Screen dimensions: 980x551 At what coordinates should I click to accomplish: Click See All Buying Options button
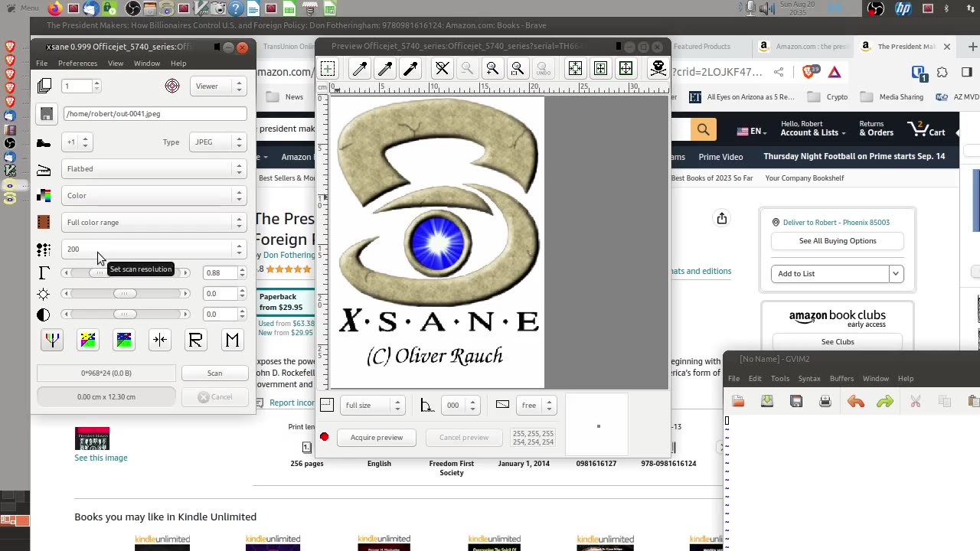pyautogui.click(x=838, y=240)
